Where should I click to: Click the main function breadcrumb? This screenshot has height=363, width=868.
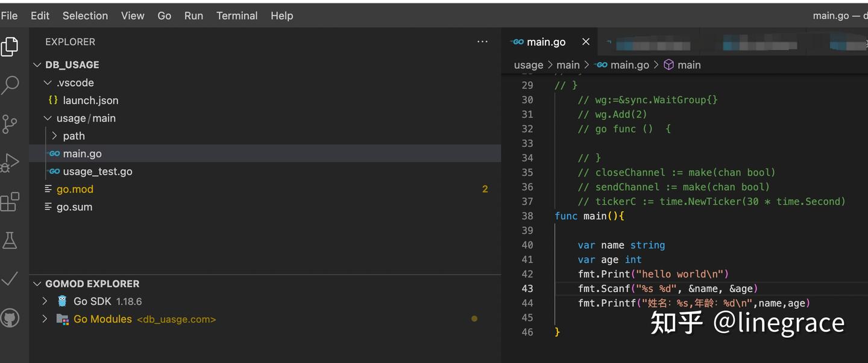tap(689, 65)
